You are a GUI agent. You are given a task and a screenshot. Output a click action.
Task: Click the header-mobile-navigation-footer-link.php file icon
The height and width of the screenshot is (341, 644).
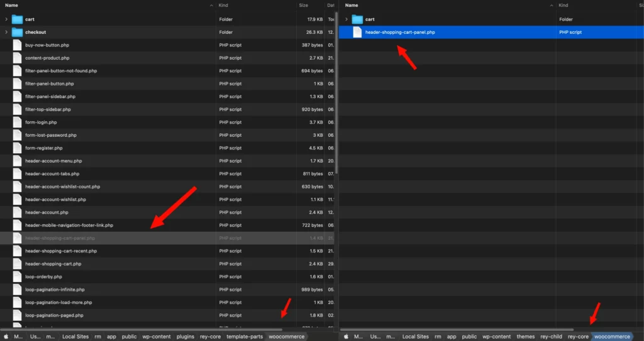coord(17,225)
